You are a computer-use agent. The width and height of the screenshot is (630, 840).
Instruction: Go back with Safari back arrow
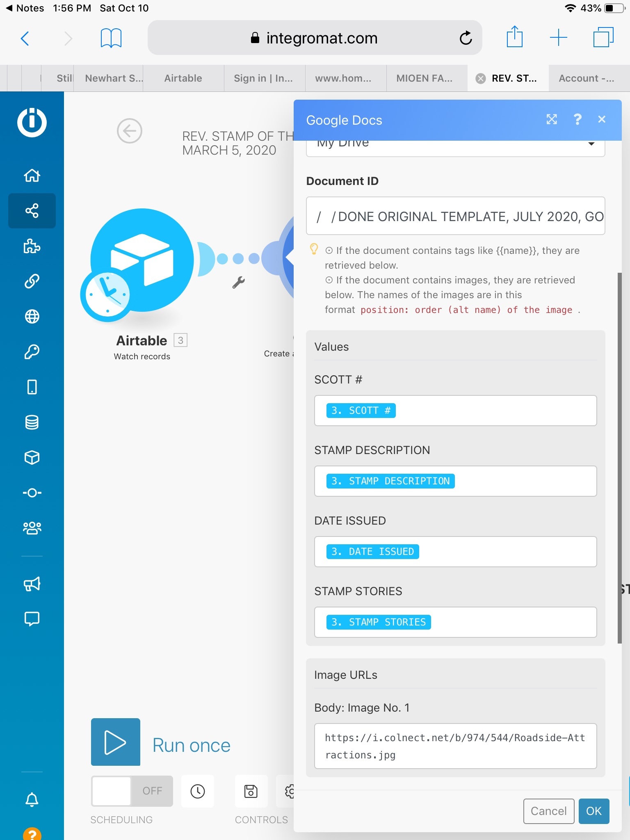point(25,39)
